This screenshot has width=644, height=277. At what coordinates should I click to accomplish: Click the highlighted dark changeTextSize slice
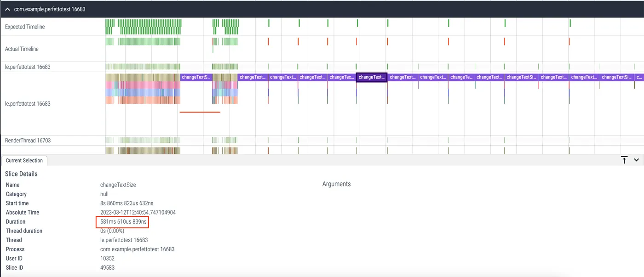tap(371, 77)
